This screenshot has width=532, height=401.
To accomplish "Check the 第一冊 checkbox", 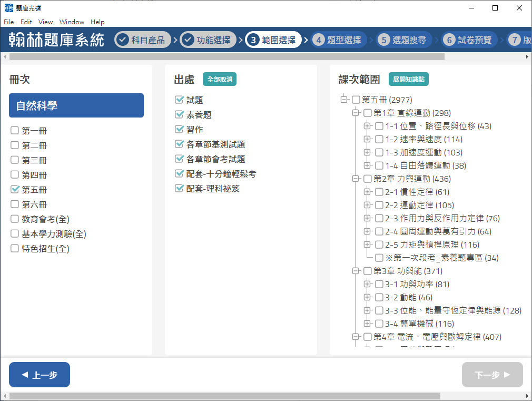I will (15, 131).
